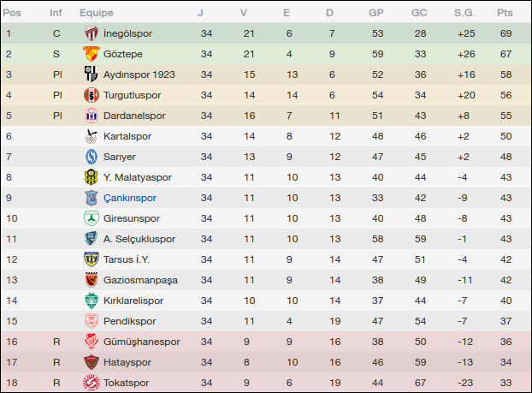Viewport: 532px width, 393px height.
Task: Click the Gaziosmanpaşa badge icon
Action: pos(91,280)
